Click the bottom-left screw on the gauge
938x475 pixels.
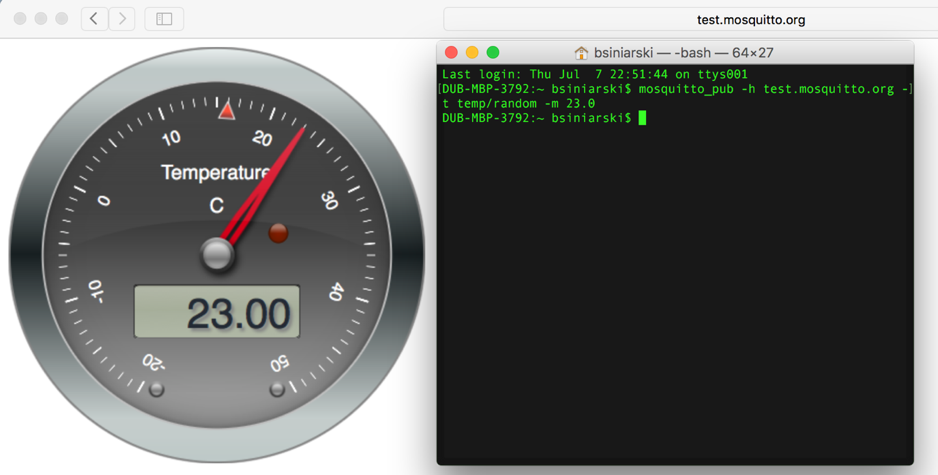tap(156, 389)
